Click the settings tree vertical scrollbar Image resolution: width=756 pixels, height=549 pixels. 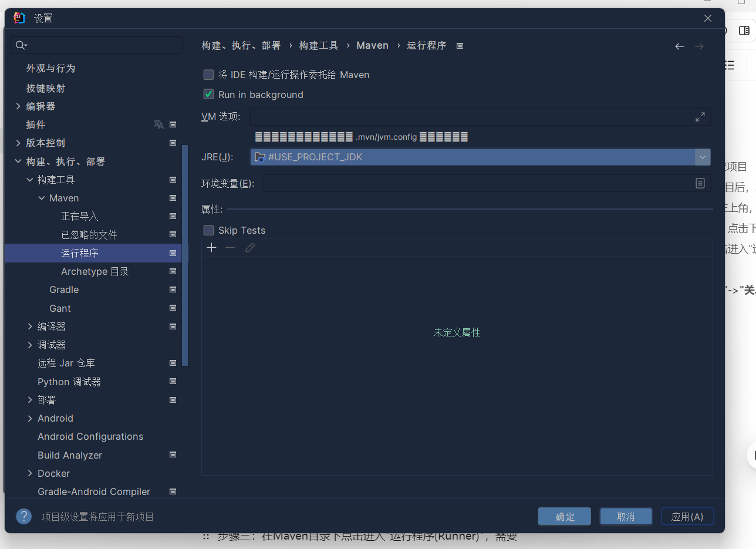click(x=185, y=255)
